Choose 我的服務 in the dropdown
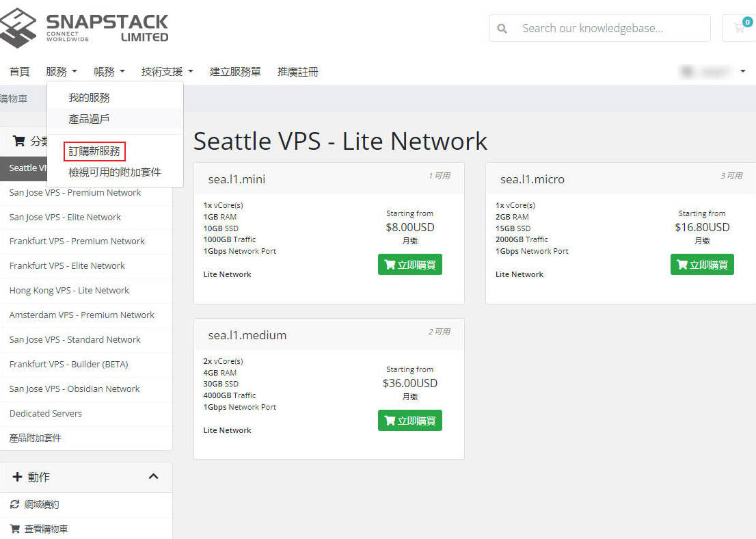 pyautogui.click(x=89, y=98)
